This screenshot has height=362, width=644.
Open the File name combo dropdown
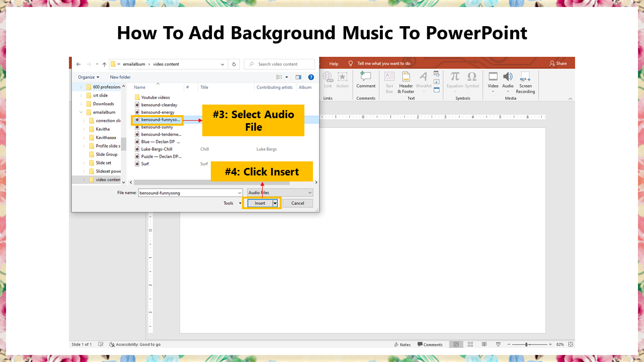coord(239,193)
